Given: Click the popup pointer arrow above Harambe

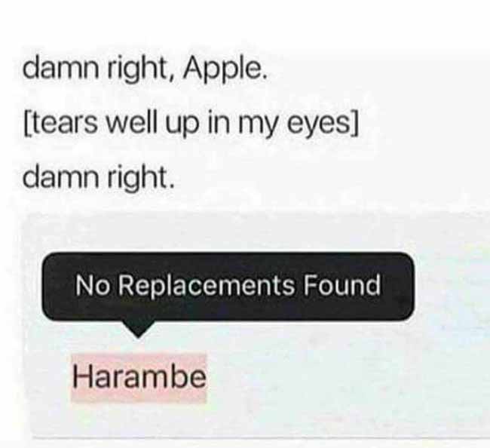Looking at the screenshot, I should pyautogui.click(x=137, y=329).
